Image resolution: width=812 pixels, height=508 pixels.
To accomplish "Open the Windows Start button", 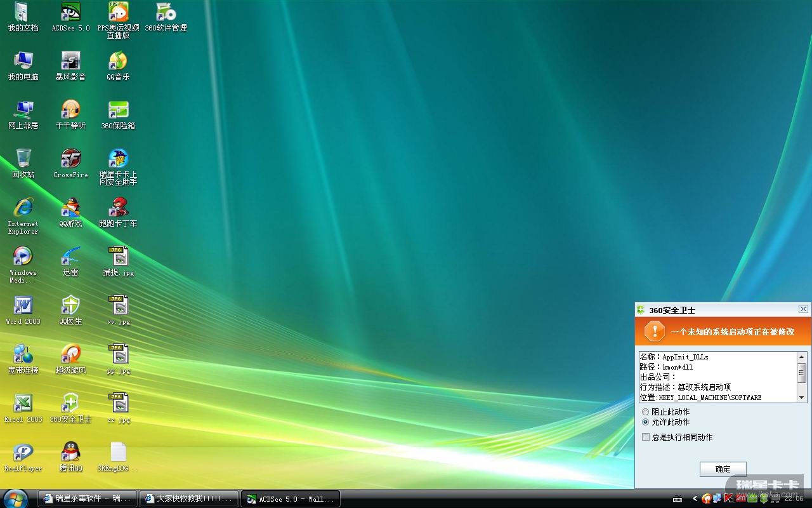I will click(15, 498).
